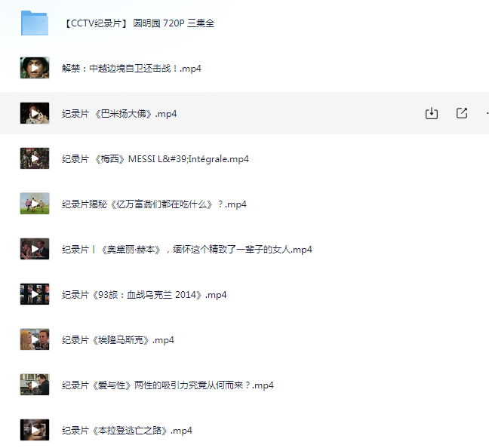Select file 纪录片《梅西》MESSI L'Intégrale.mp4

tap(155, 159)
